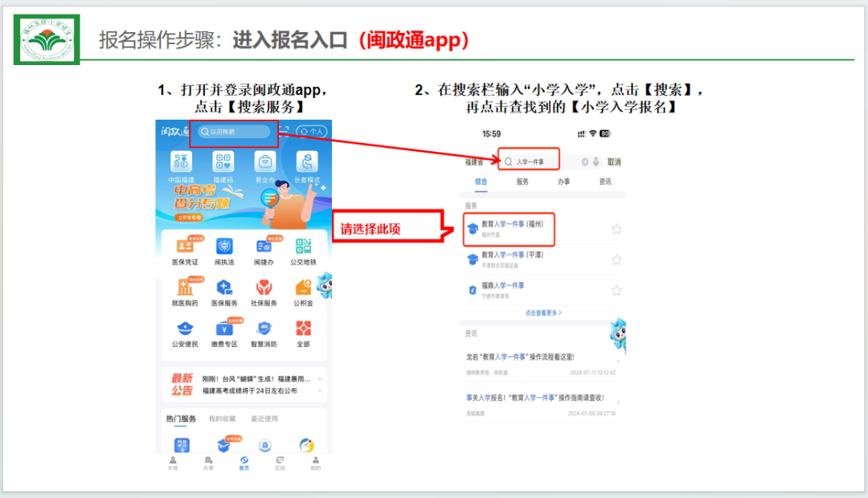Image resolution: width=868 pixels, height=498 pixels.
Task: Switch the 个人 account type toggle
Action: [312, 131]
